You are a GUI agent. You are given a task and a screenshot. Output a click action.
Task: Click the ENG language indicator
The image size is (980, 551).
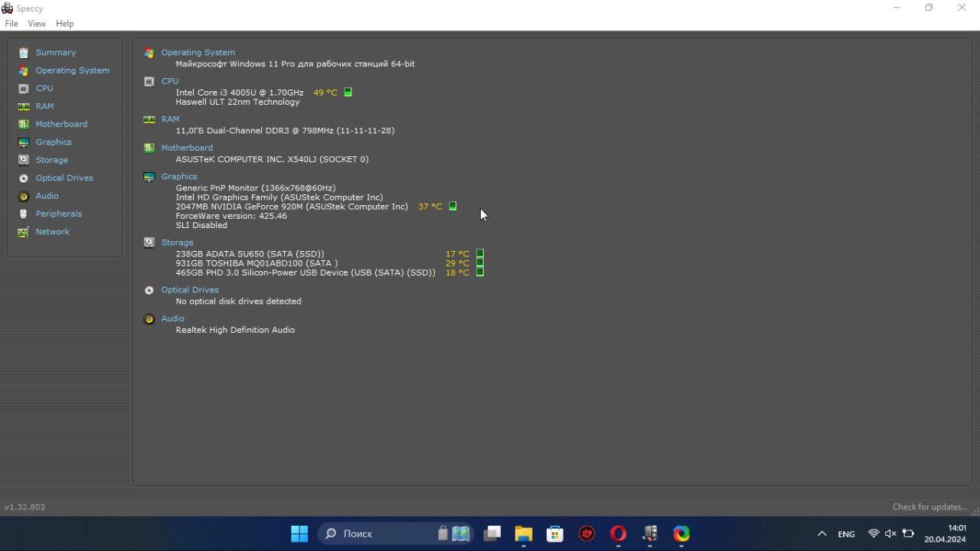click(x=846, y=534)
